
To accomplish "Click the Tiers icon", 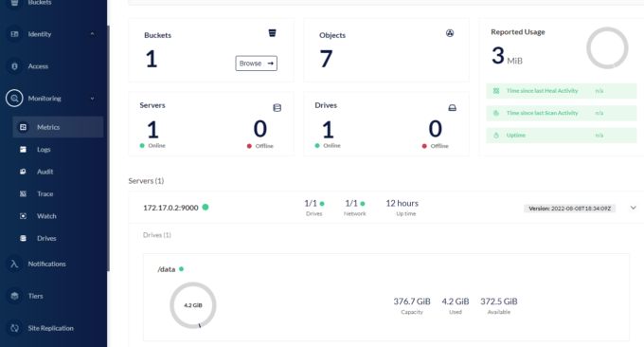I will coord(14,296).
